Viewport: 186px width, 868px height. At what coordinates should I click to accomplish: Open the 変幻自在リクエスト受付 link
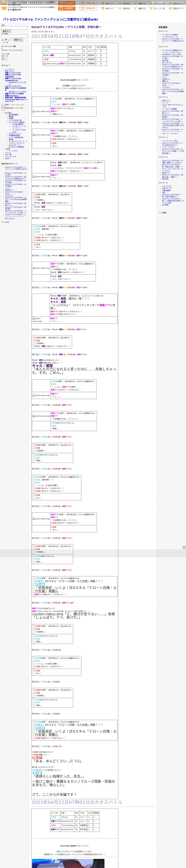click(17, 92)
